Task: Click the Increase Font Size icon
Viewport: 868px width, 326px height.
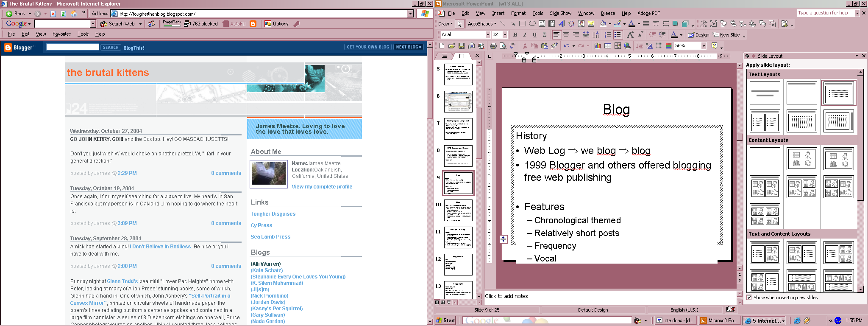Action: [630, 35]
